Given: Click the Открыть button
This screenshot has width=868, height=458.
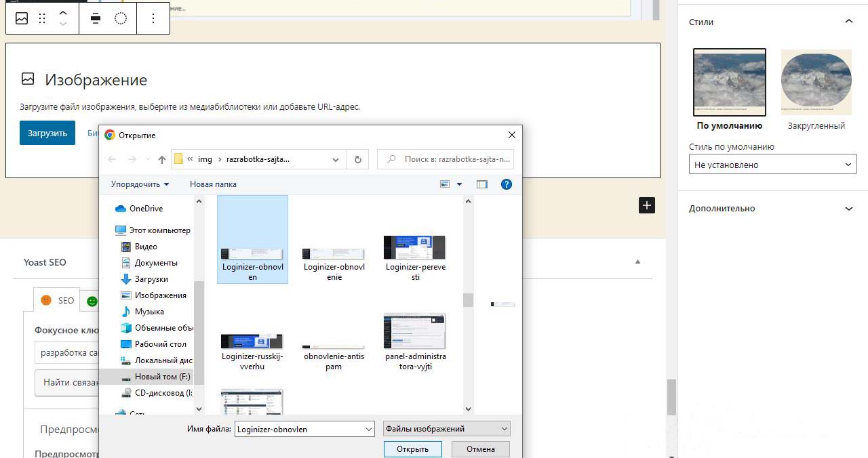Looking at the screenshot, I should (412, 449).
